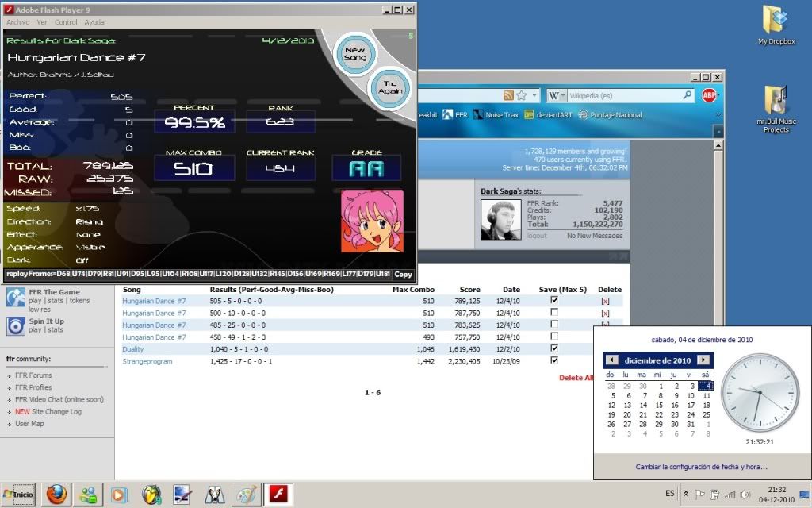Bookmark page with the star icon
Screen dimensions: 812x508
point(523,95)
